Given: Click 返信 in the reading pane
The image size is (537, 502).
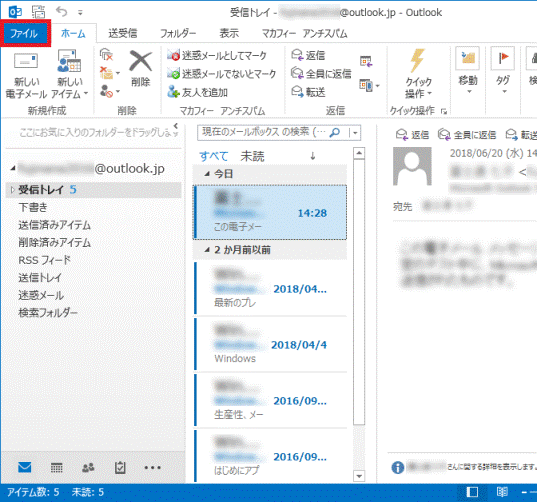Looking at the screenshot, I should coord(412,135).
